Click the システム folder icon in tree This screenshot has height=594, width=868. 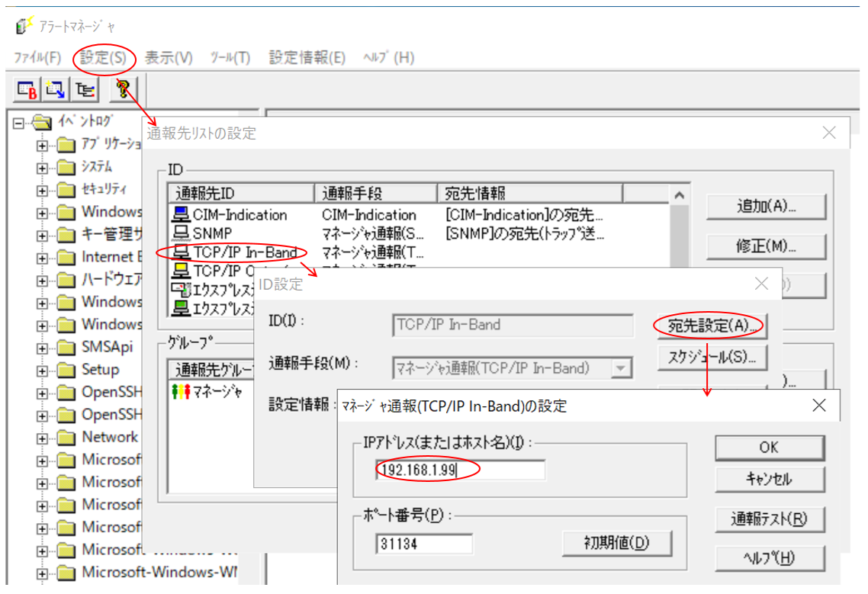pos(67,167)
